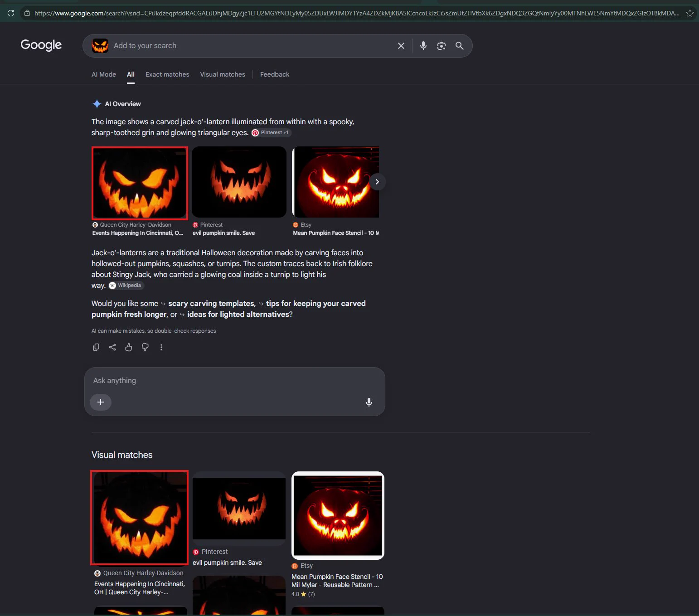Open Visual matches Etsy pumpkin stencil image
This screenshot has height=616, width=699.
(338, 515)
